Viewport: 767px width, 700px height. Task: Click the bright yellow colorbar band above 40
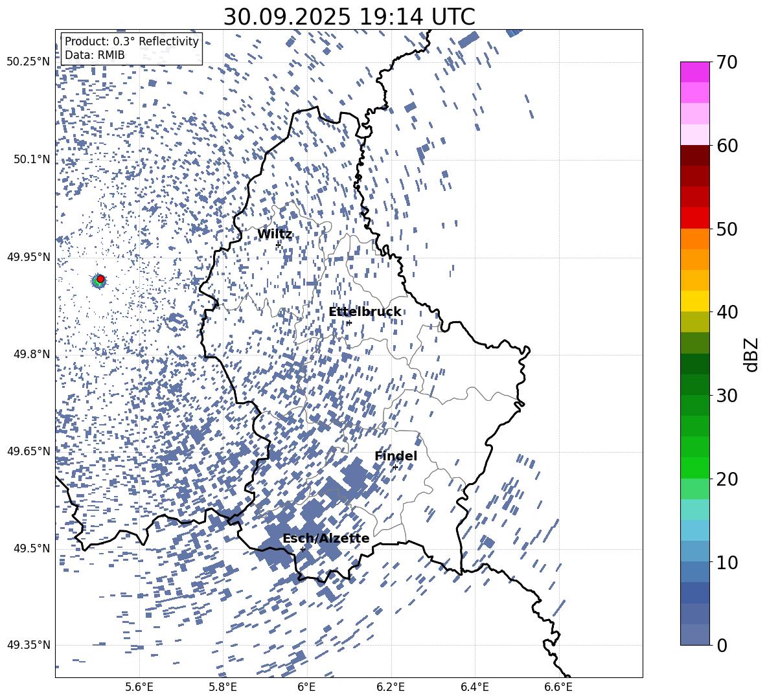(694, 301)
